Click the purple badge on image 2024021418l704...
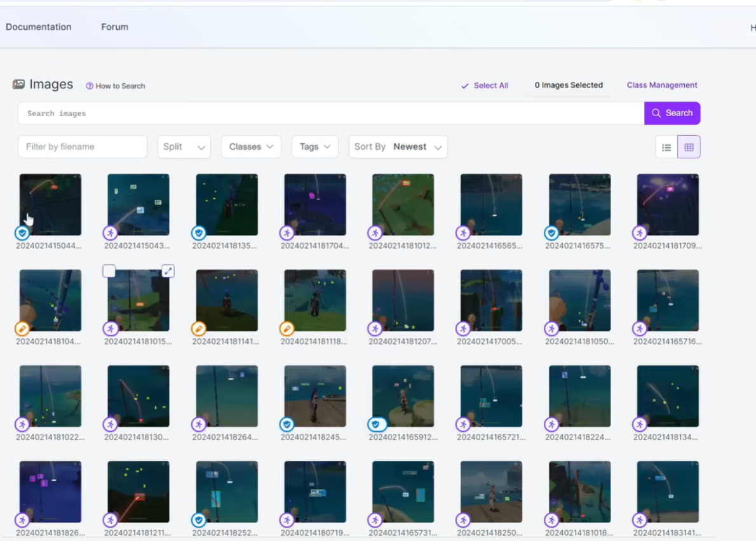This screenshot has width=756, height=541. point(287,233)
